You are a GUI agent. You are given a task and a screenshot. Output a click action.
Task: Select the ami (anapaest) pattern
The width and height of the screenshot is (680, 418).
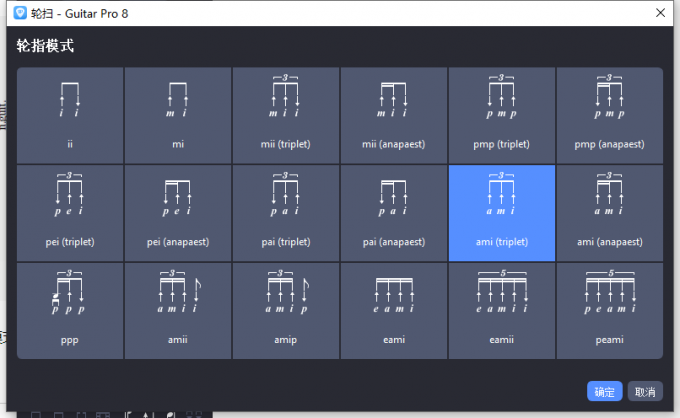coord(610,213)
